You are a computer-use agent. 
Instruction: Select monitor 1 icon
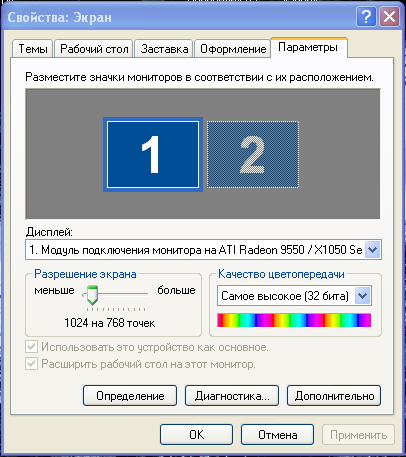[x=153, y=154]
